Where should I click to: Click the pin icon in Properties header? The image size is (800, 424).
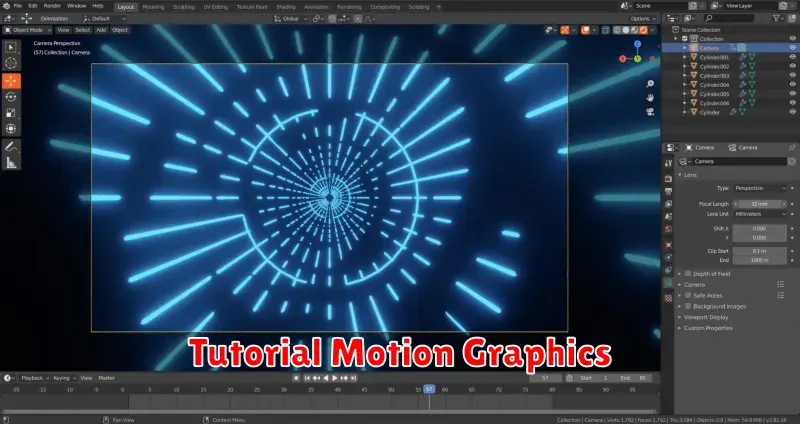pos(792,147)
